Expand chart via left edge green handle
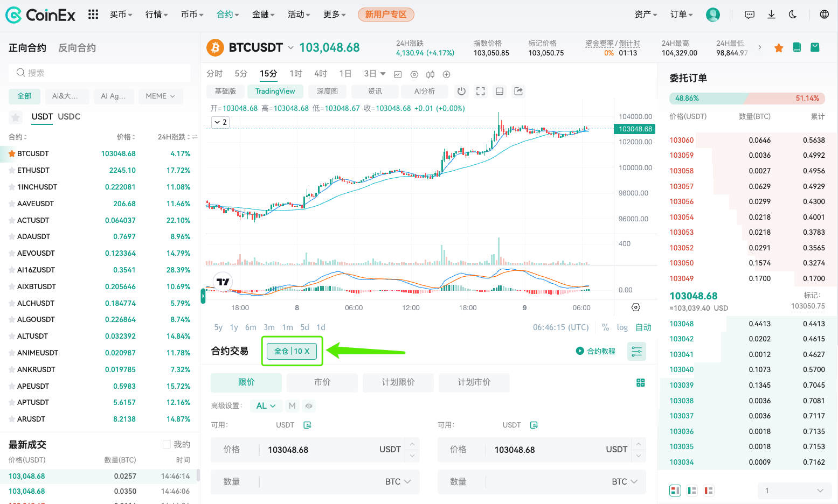Screen dimensions: 838x504 (x=203, y=296)
